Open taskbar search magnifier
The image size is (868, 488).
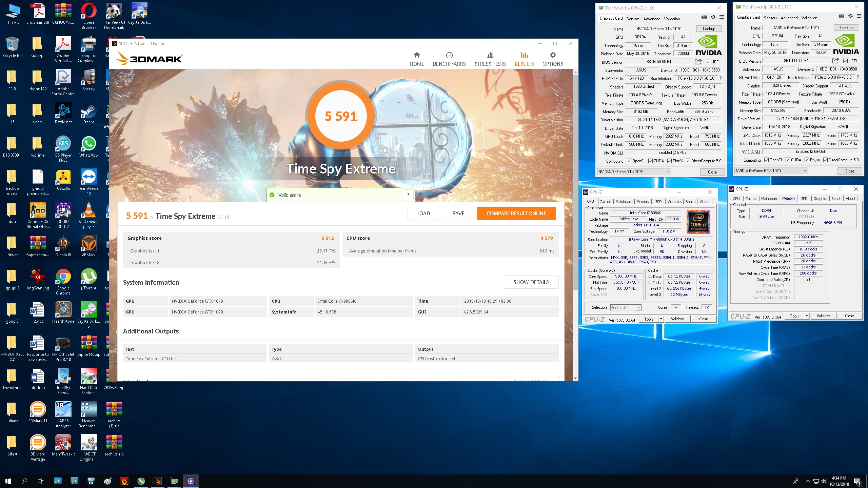click(x=24, y=481)
